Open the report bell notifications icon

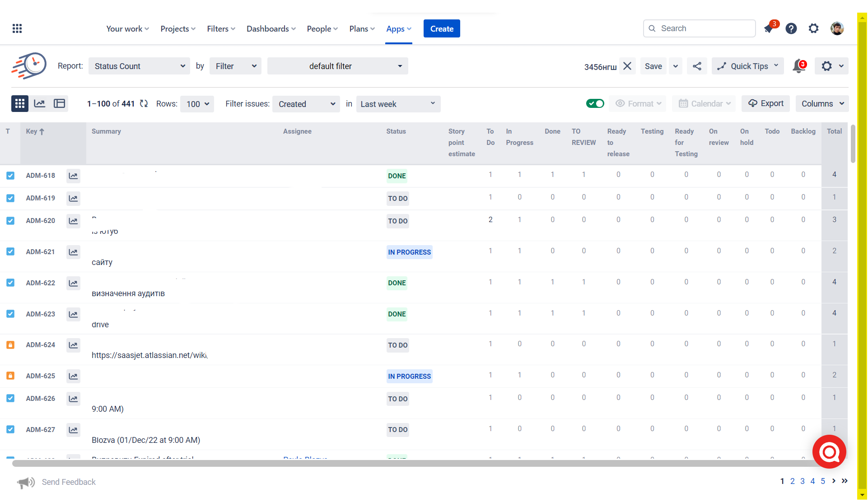[x=799, y=66]
